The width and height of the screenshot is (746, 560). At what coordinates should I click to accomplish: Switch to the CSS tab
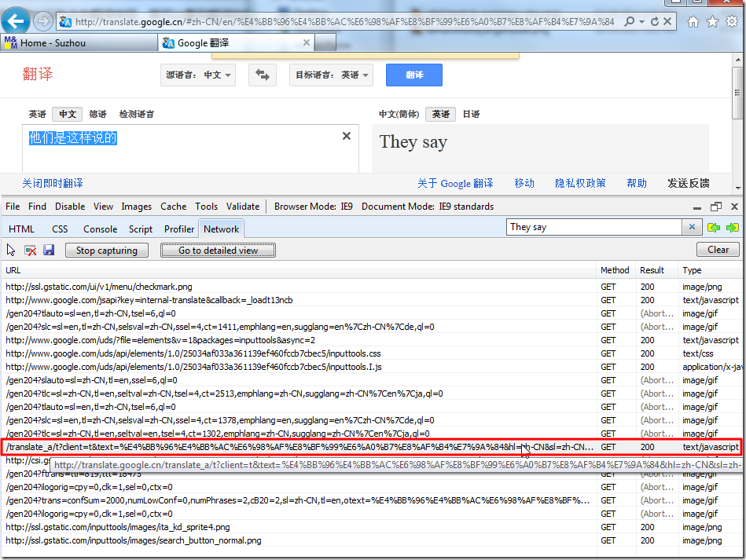60,229
